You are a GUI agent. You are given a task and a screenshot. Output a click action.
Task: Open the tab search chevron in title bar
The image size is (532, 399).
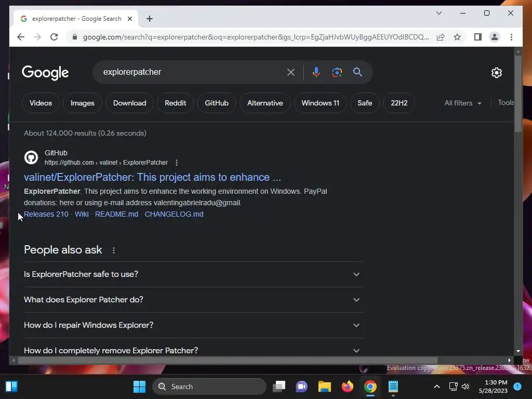(x=438, y=13)
